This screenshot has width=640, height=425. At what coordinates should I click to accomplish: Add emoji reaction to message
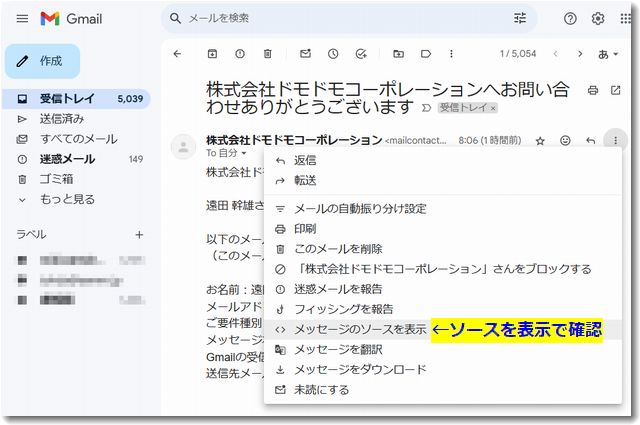tap(565, 140)
